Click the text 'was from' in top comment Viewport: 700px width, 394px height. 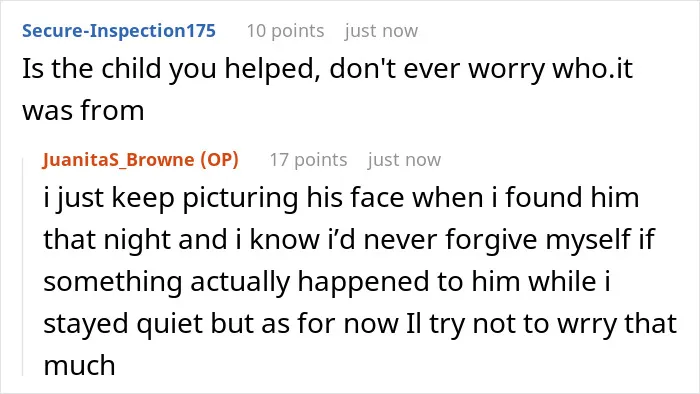point(83,110)
